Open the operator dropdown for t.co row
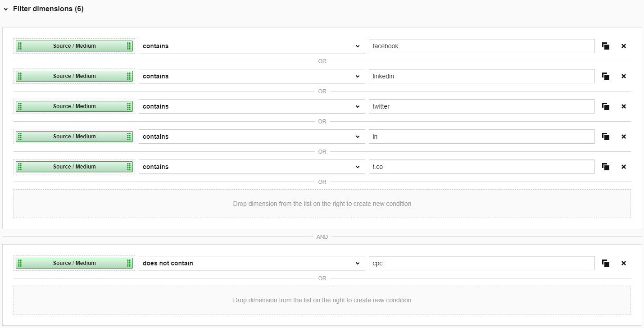This screenshot has height=328, width=644. click(x=251, y=167)
